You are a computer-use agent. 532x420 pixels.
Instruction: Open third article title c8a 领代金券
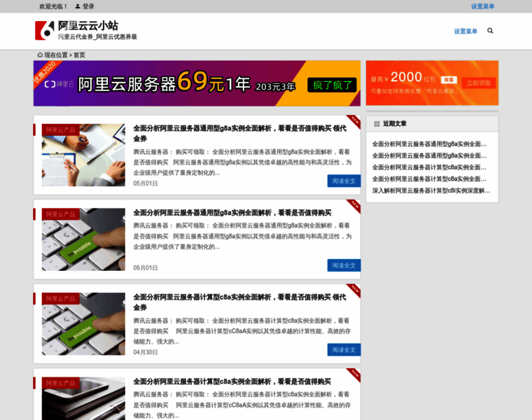[x=239, y=302]
